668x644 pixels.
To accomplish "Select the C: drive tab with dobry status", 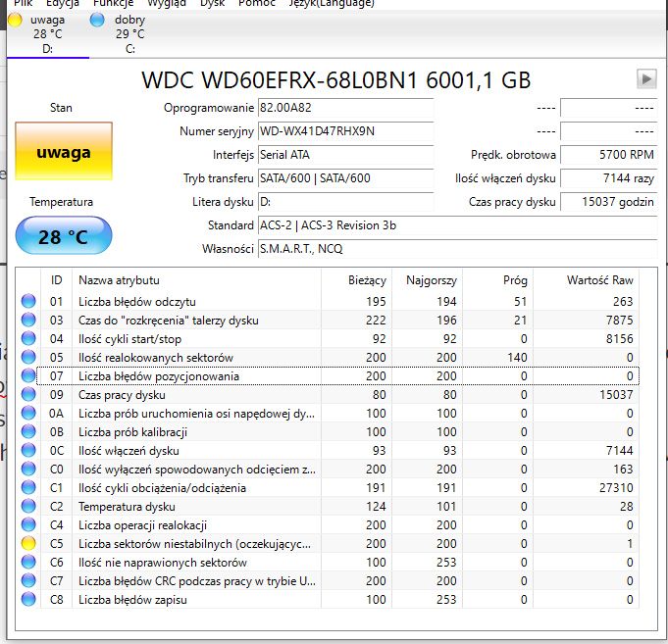I will coord(129,34).
